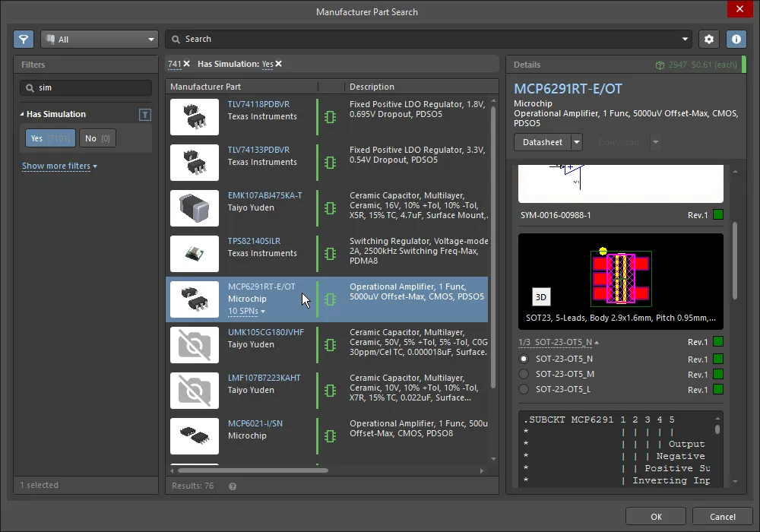
Task: Click results help question mark icon
Action: click(233, 486)
